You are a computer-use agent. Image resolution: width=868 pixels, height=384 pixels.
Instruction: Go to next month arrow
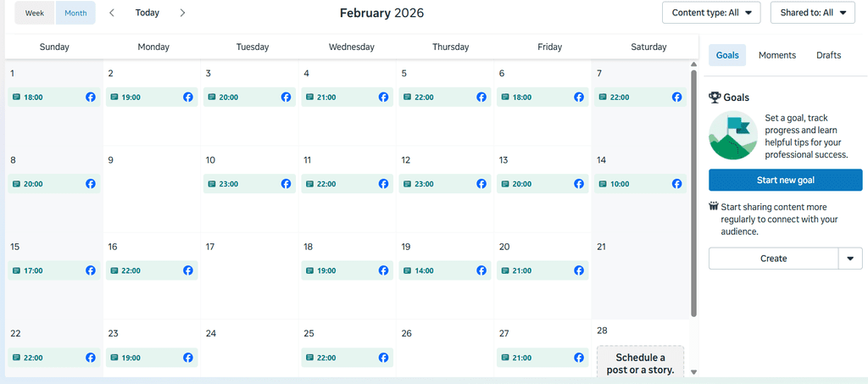182,13
